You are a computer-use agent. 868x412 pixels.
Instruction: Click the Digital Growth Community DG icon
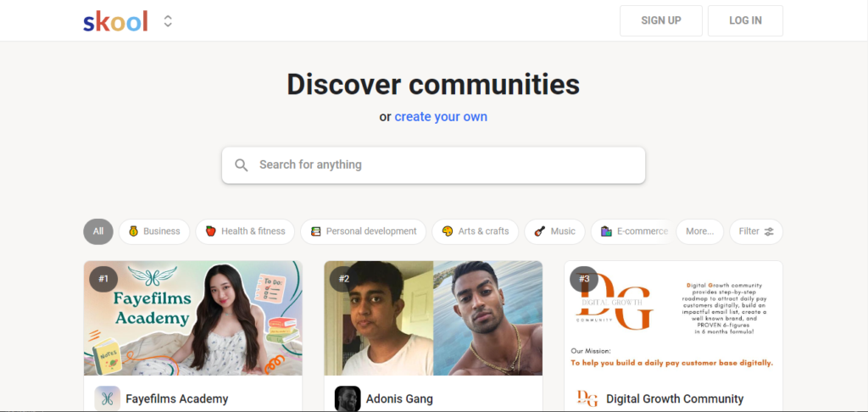click(587, 398)
